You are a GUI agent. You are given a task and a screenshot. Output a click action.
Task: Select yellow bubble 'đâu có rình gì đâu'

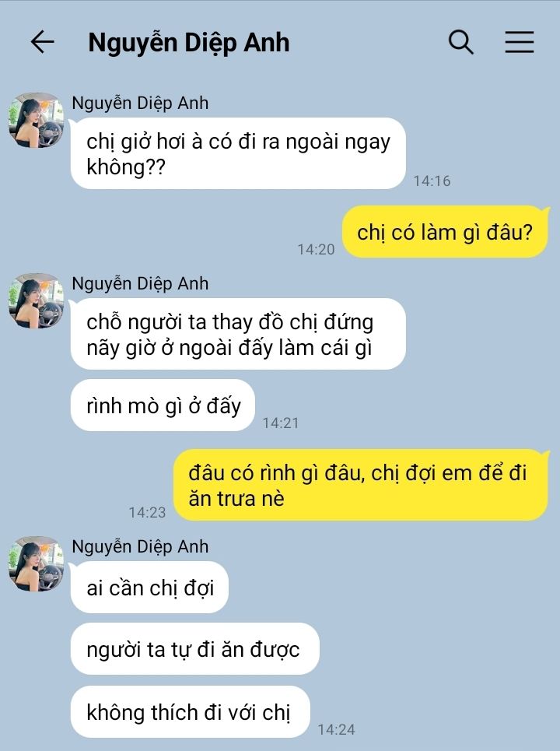[x=360, y=485]
